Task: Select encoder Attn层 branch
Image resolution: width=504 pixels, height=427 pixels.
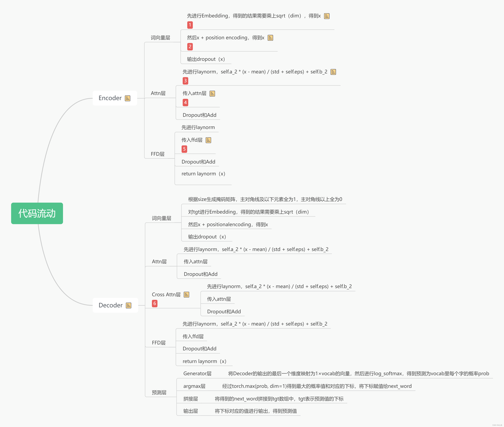Action: 158,93
